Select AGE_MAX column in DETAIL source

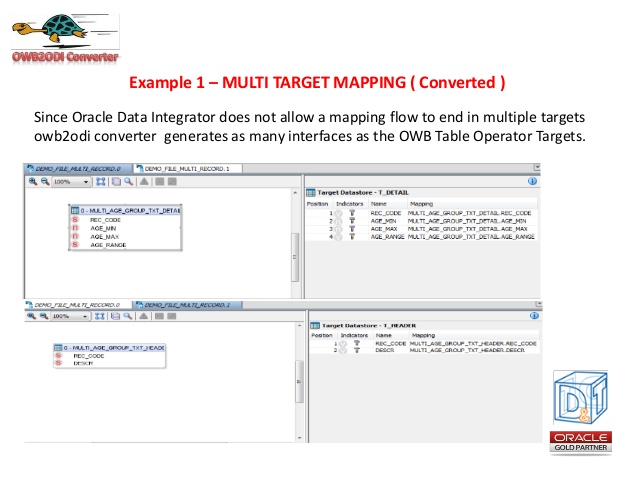(105, 236)
